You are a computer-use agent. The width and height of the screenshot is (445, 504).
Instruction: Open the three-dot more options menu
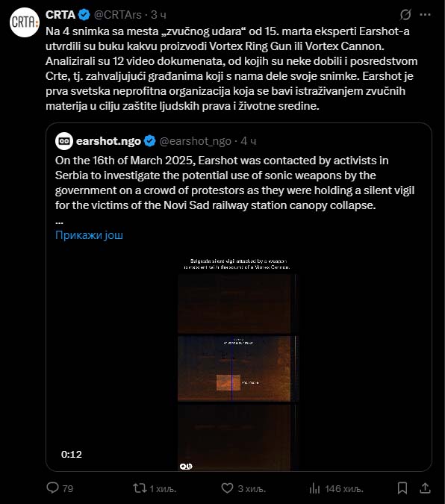[425, 14]
